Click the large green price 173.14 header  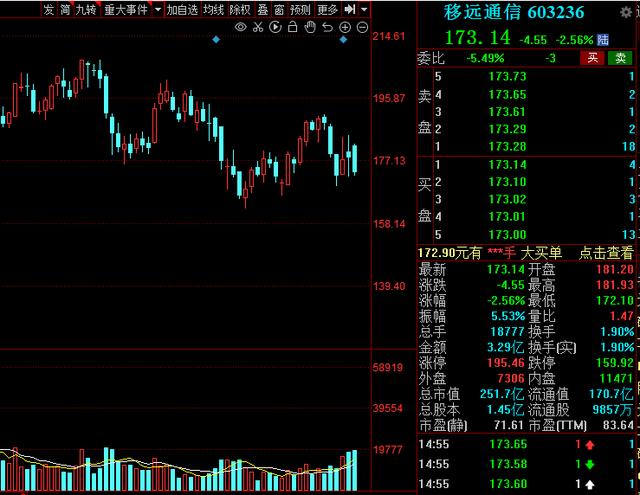[478, 38]
